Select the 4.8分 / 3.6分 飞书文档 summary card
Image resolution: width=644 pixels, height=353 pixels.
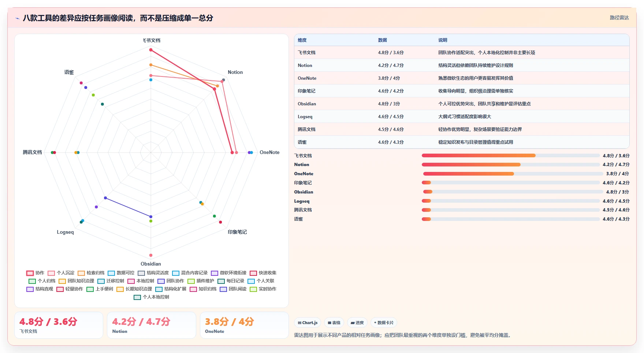[x=59, y=325]
